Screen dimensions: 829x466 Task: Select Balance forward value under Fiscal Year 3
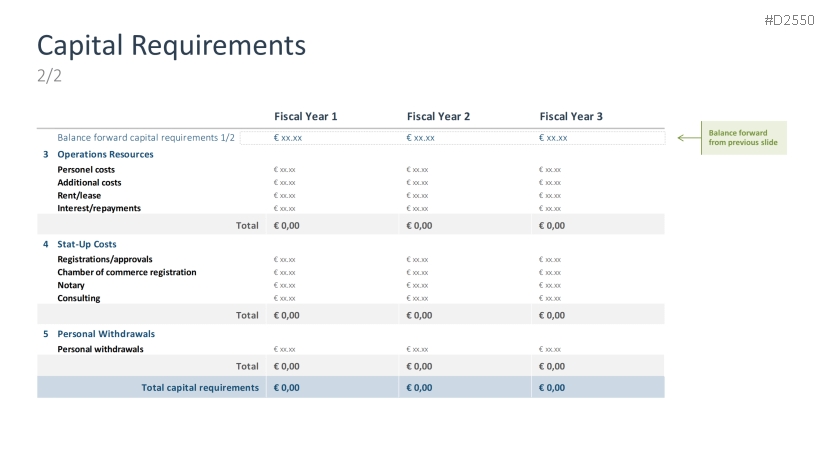pyautogui.click(x=553, y=138)
